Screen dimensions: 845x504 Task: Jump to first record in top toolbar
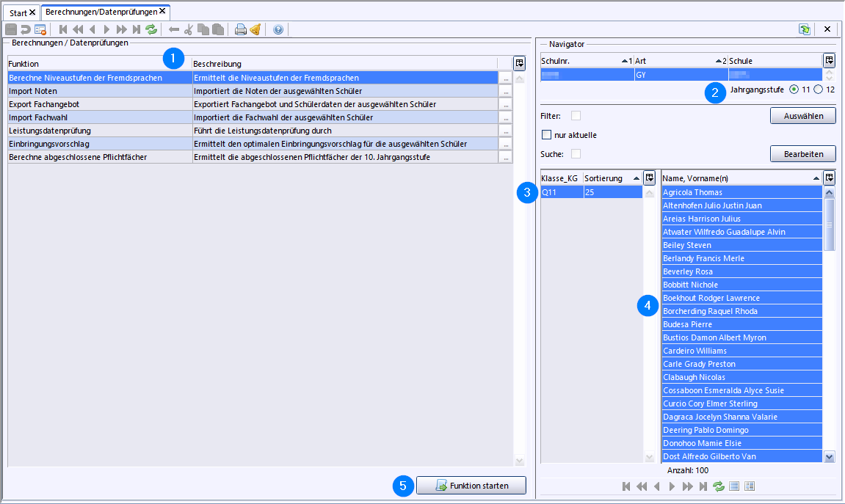click(x=63, y=29)
